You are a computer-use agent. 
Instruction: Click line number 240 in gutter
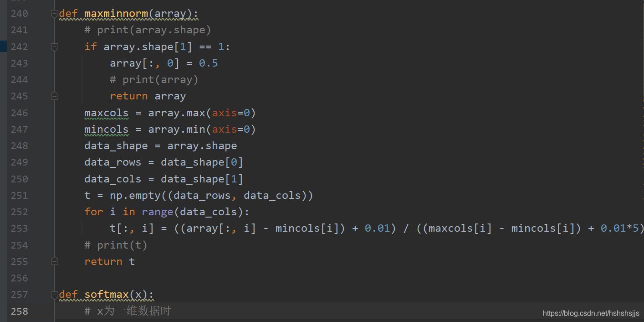[19, 14]
